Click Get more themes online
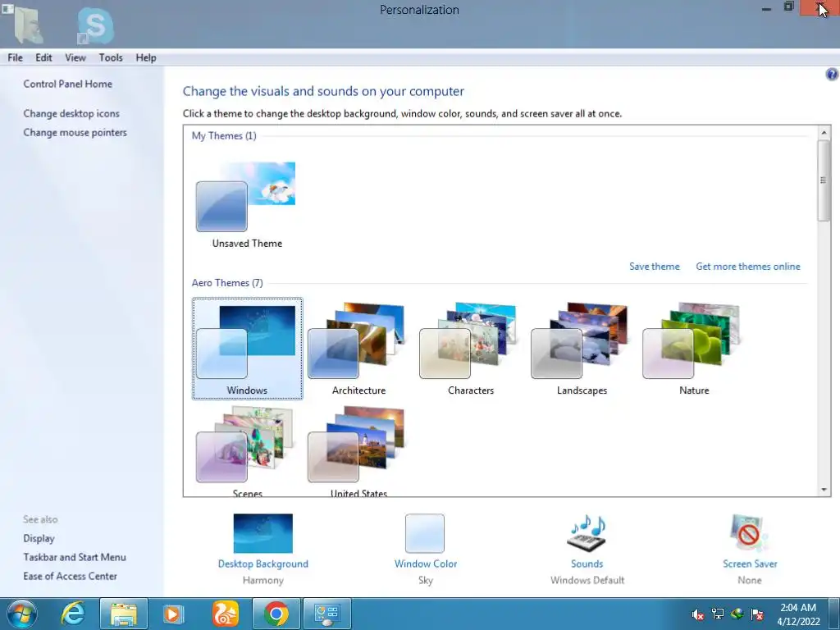This screenshot has width=840, height=630. [x=748, y=267]
